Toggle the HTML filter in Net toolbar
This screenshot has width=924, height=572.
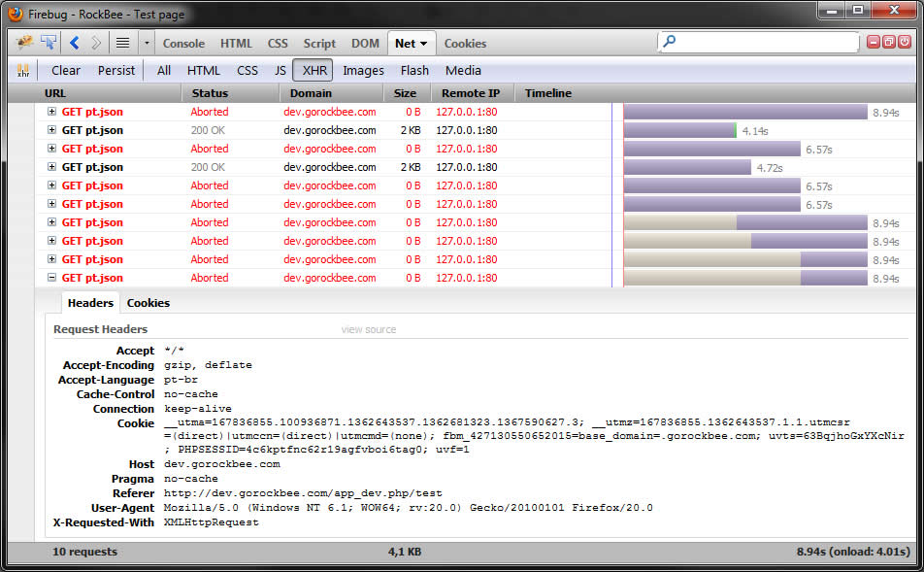[x=203, y=70]
